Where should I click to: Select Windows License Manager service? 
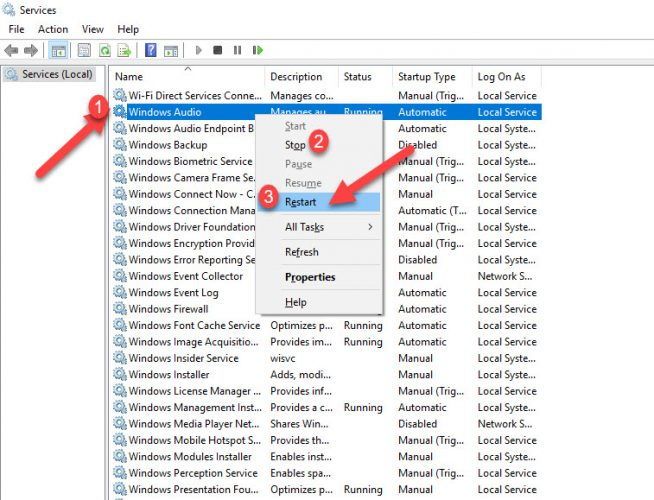coord(195,391)
